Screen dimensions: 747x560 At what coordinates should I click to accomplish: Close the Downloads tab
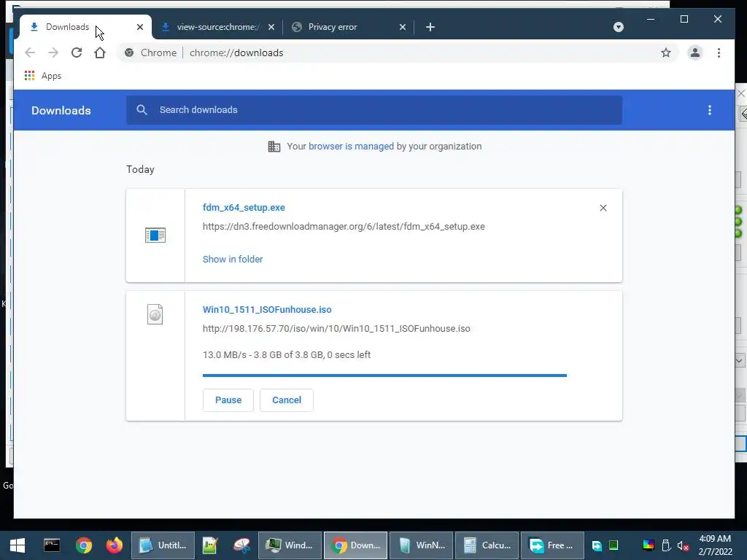(139, 27)
